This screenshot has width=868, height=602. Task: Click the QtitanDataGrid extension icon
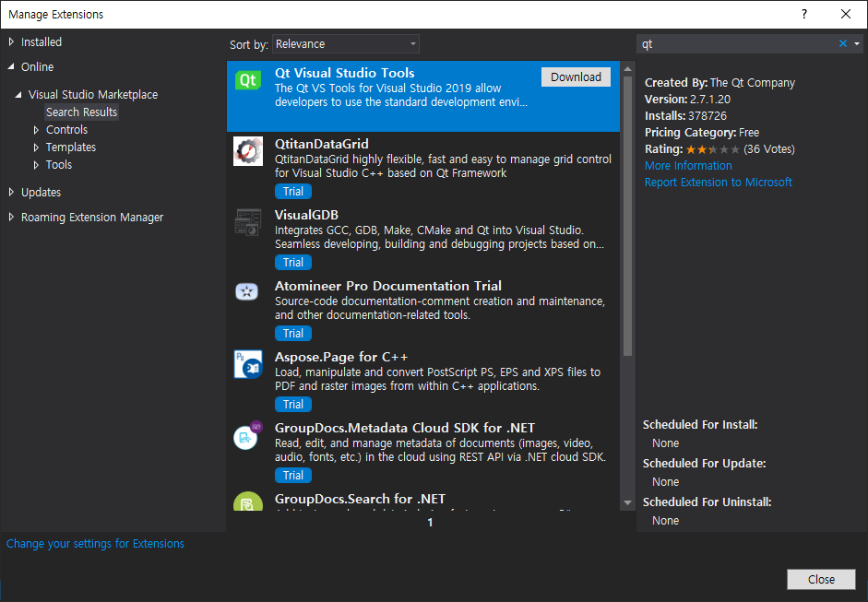[247, 151]
